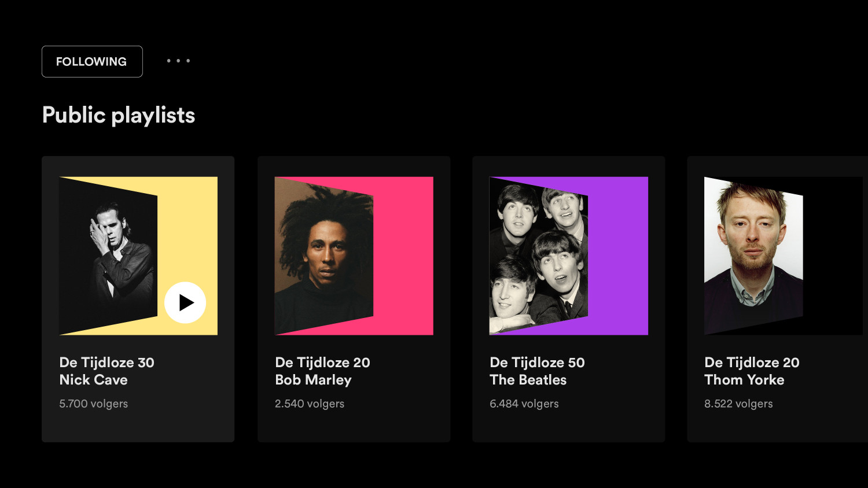Open the Nick Cave playlist cover art

click(x=138, y=256)
